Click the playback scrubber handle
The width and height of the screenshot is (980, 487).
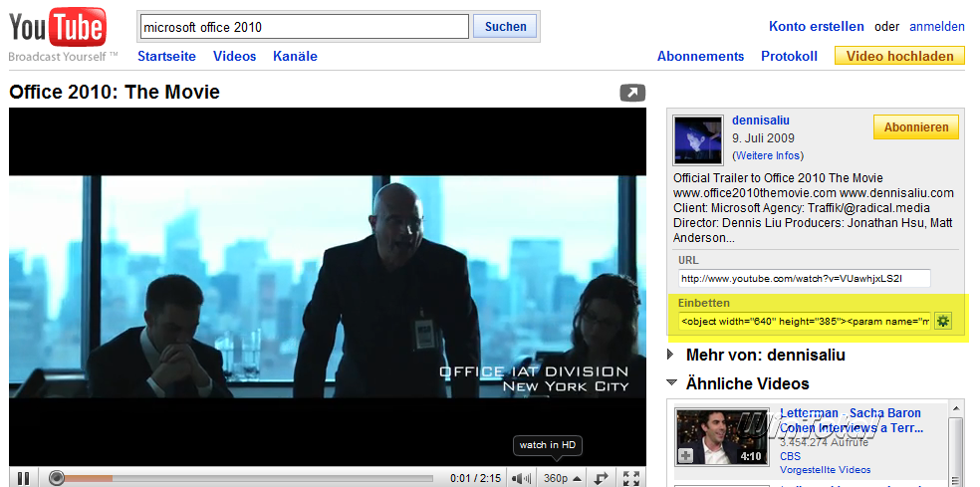coord(56,478)
